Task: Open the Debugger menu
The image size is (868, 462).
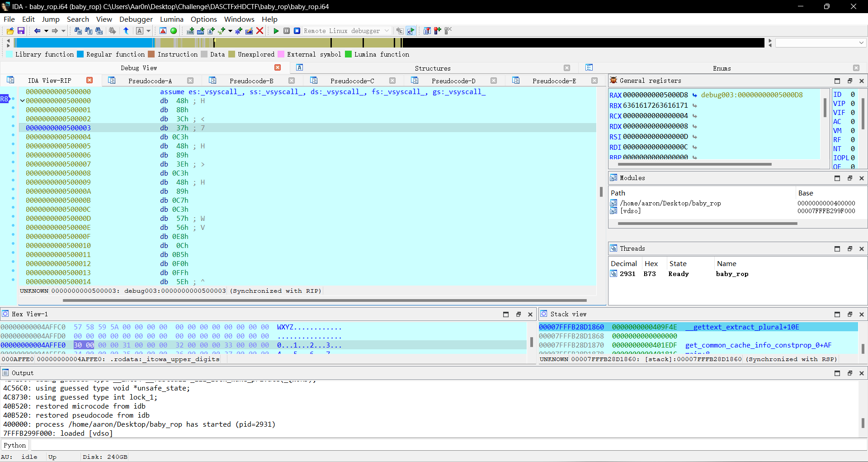Action: pyautogui.click(x=136, y=19)
